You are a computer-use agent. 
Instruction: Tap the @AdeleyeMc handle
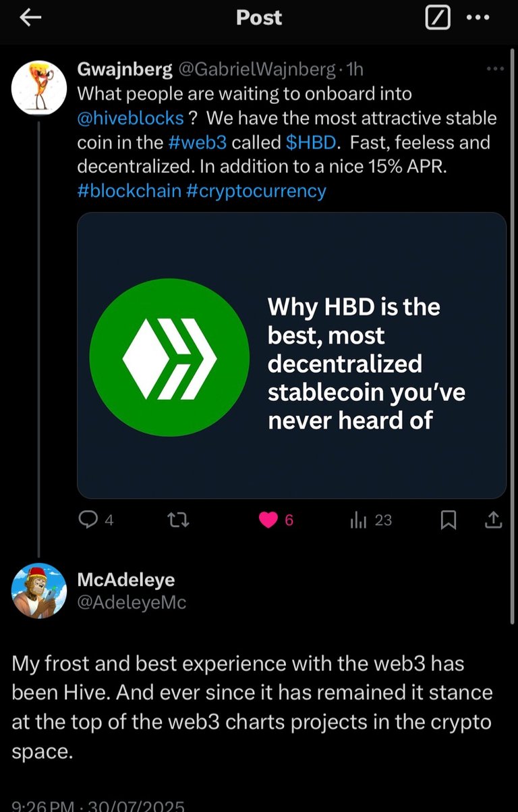coord(132,602)
